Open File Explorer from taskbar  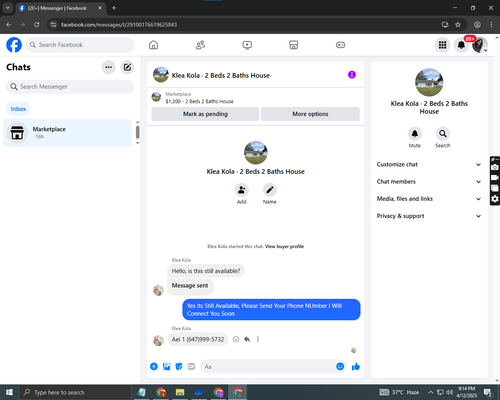(180, 392)
